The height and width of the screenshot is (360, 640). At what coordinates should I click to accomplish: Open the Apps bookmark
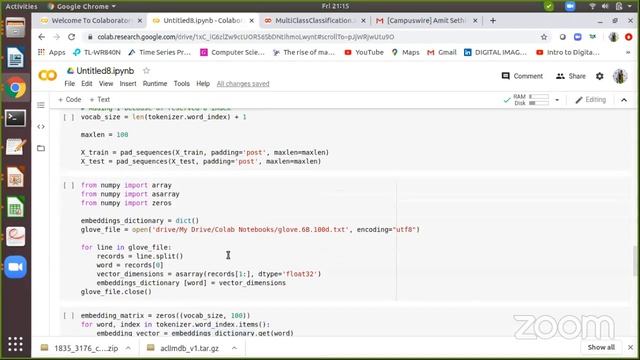(51, 52)
